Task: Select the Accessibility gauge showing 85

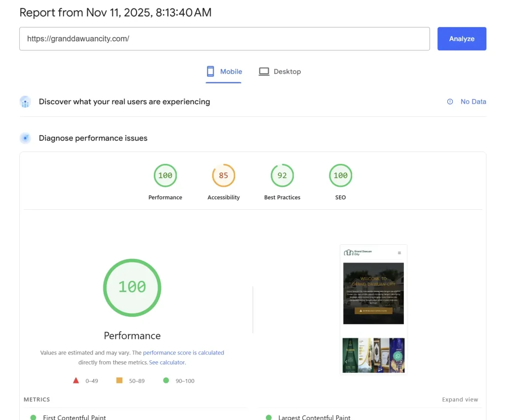Action: pos(223,175)
